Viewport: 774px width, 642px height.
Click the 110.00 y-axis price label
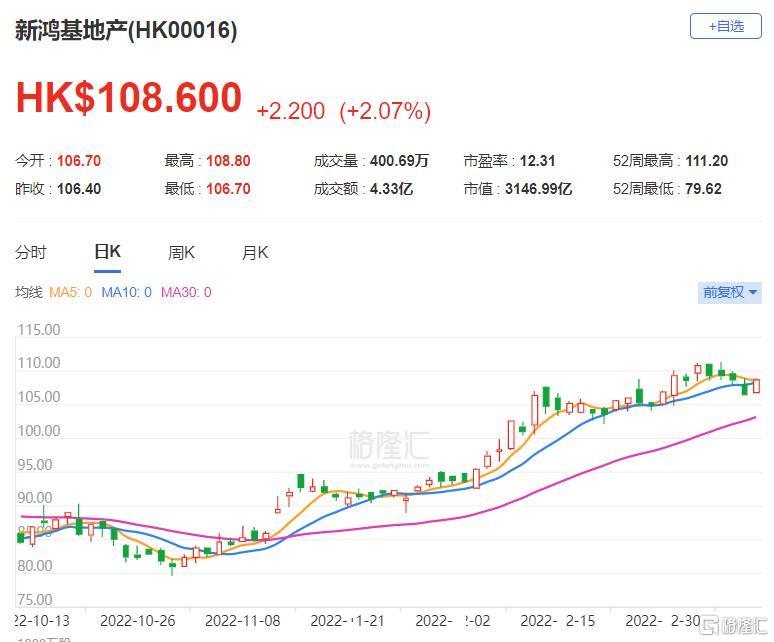[39, 363]
